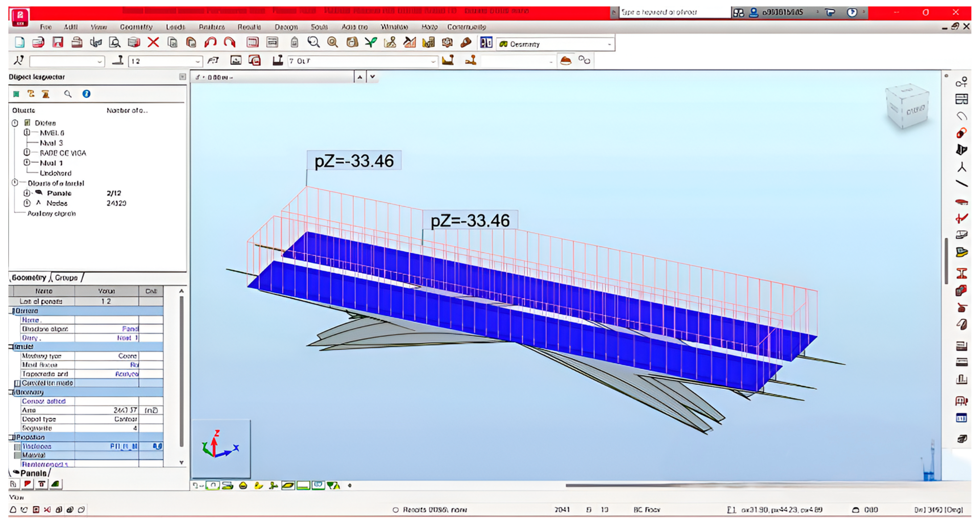Click the Undo red arrow icon
Screen dimensions: 980x530
point(210,42)
